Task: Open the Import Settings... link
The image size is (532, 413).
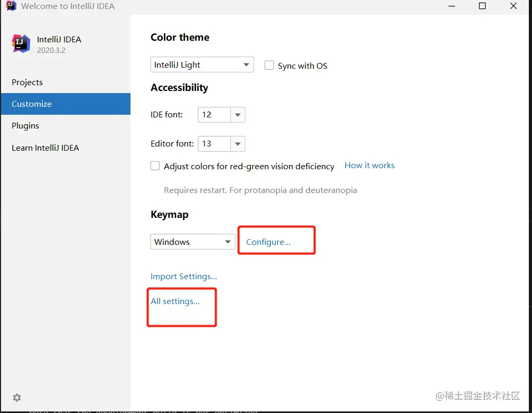Action: coord(184,276)
